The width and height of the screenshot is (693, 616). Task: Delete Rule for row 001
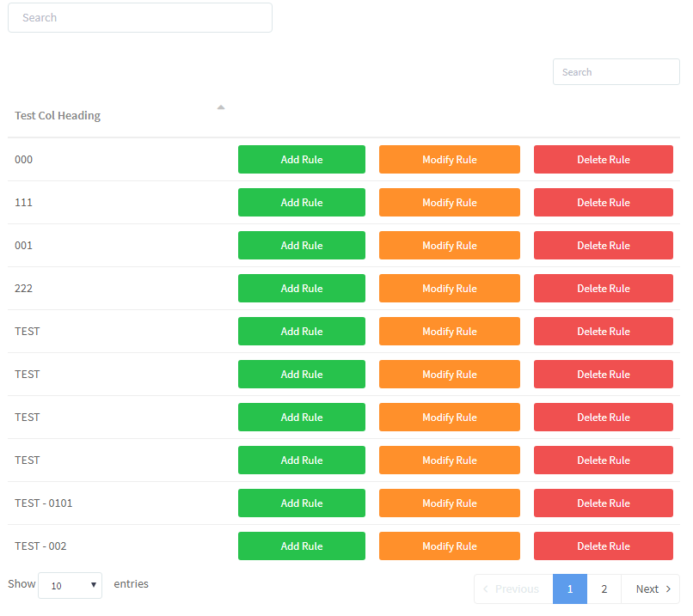(x=604, y=245)
